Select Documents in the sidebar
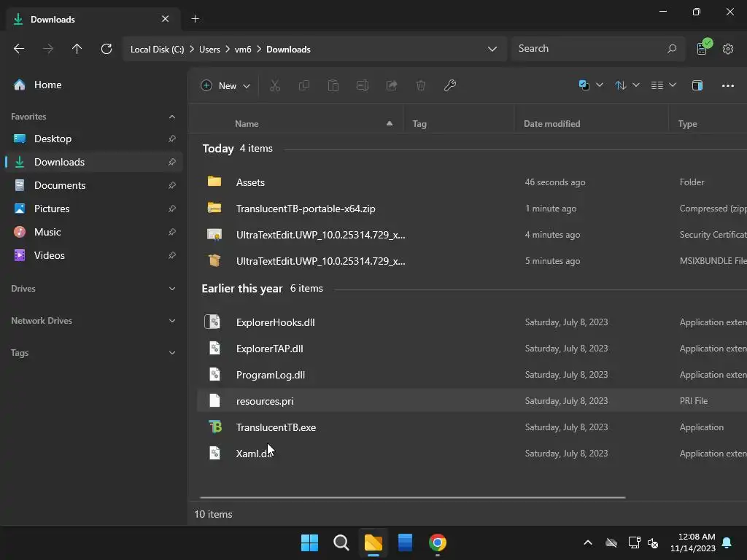747x560 pixels. click(x=93, y=185)
